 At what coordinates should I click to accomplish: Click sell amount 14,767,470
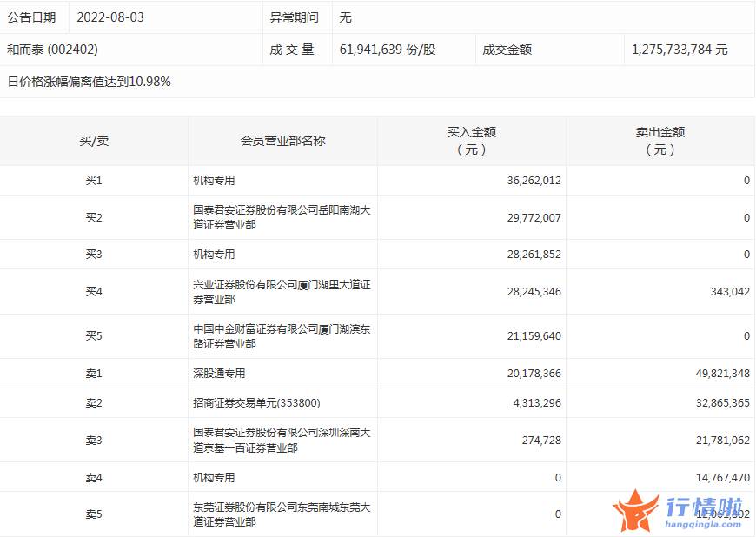tap(723, 477)
